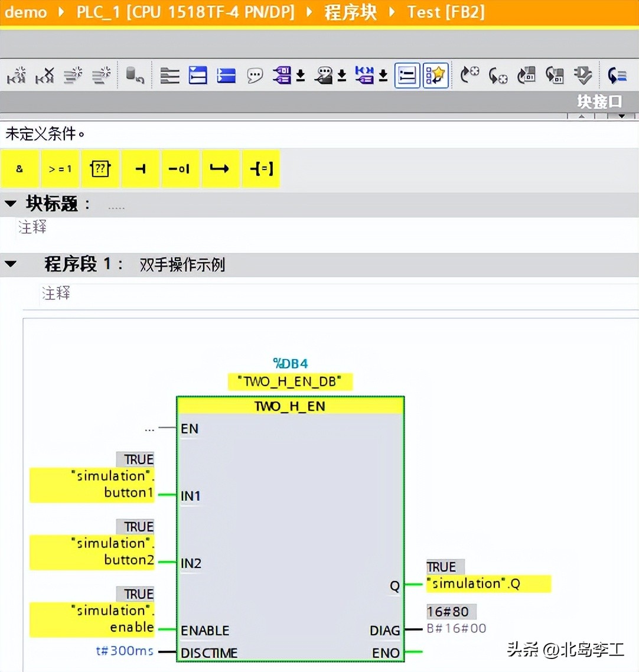Viewport: 639px width, 672px height.
Task: Toggle network comments visibility
Action: tap(255, 75)
